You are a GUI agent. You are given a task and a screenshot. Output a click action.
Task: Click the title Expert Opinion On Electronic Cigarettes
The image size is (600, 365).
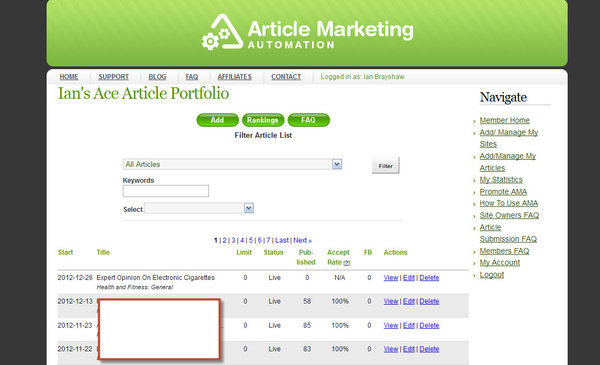click(x=155, y=277)
